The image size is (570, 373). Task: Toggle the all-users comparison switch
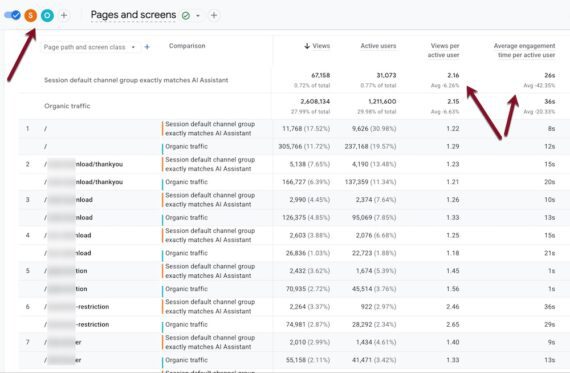(x=12, y=15)
